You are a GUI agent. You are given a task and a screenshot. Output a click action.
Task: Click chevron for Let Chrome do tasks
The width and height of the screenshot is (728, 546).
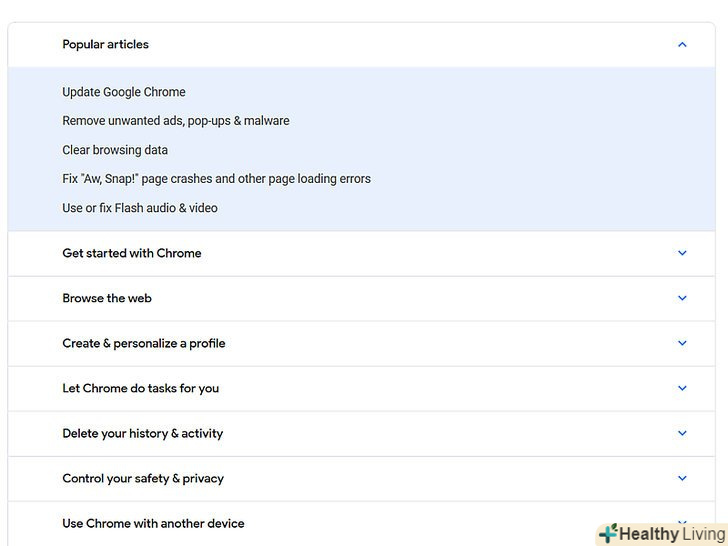coord(682,388)
